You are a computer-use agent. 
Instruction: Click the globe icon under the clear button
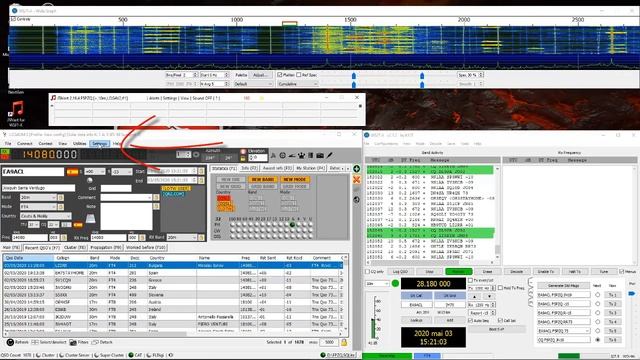tap(356, 200)
